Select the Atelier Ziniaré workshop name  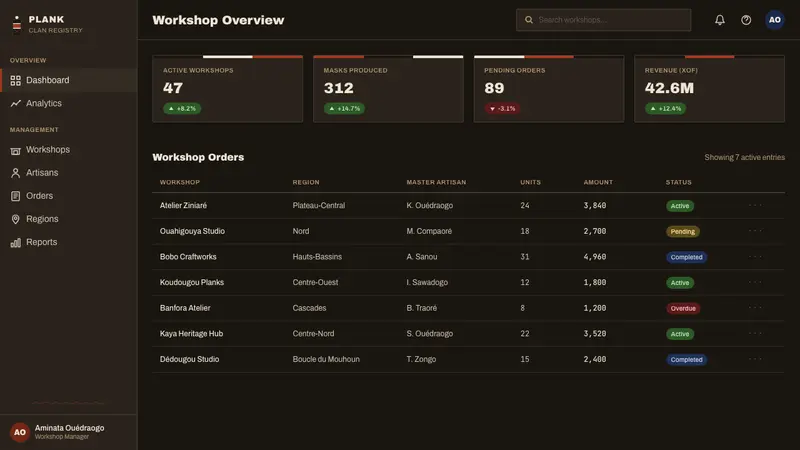click(183, 206)
